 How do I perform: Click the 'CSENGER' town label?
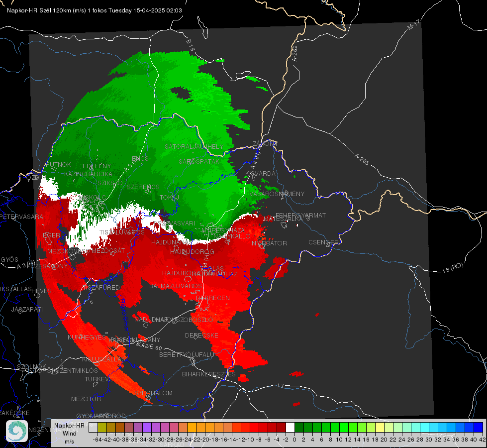tap(323, 242)
